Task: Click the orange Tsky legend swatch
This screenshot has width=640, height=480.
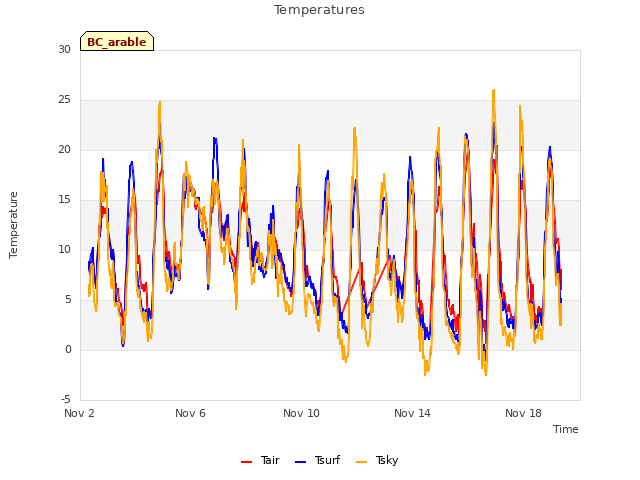Action: (361, 462)
